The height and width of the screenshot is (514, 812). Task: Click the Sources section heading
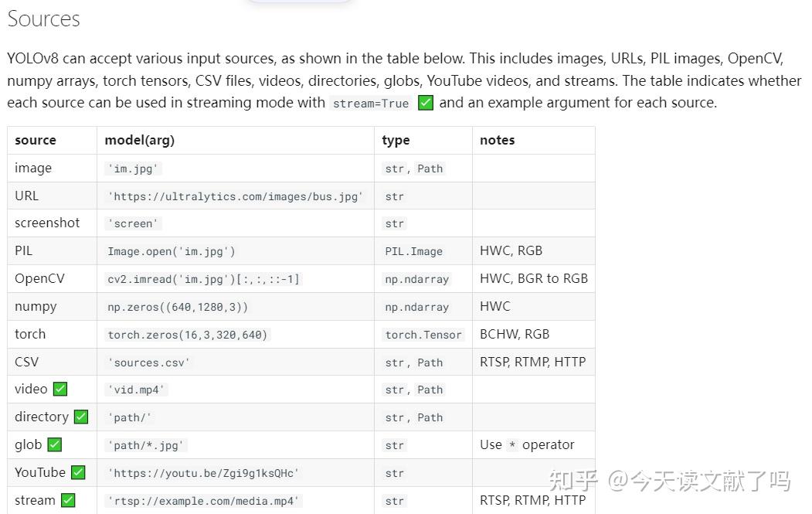pos(43,19)
